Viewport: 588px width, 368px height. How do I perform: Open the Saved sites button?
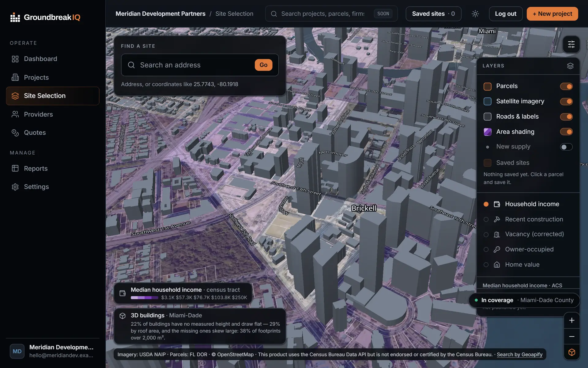(433, 14)
